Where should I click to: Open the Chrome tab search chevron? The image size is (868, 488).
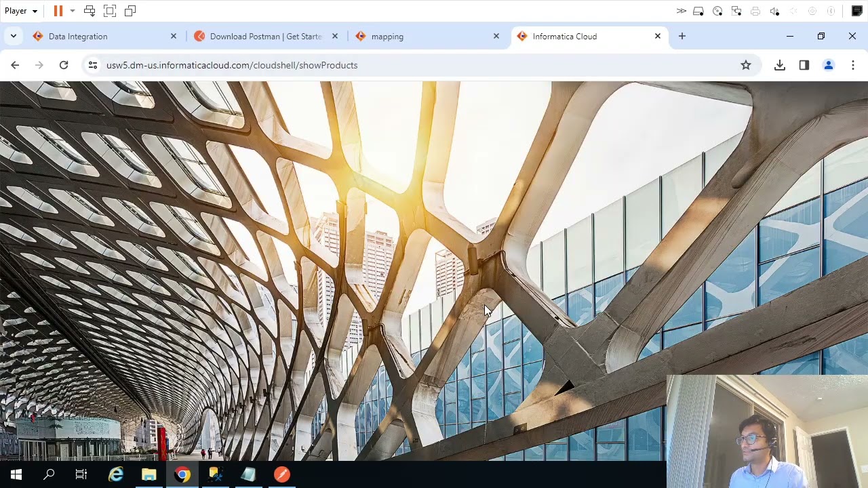click(x=14, y=36)
